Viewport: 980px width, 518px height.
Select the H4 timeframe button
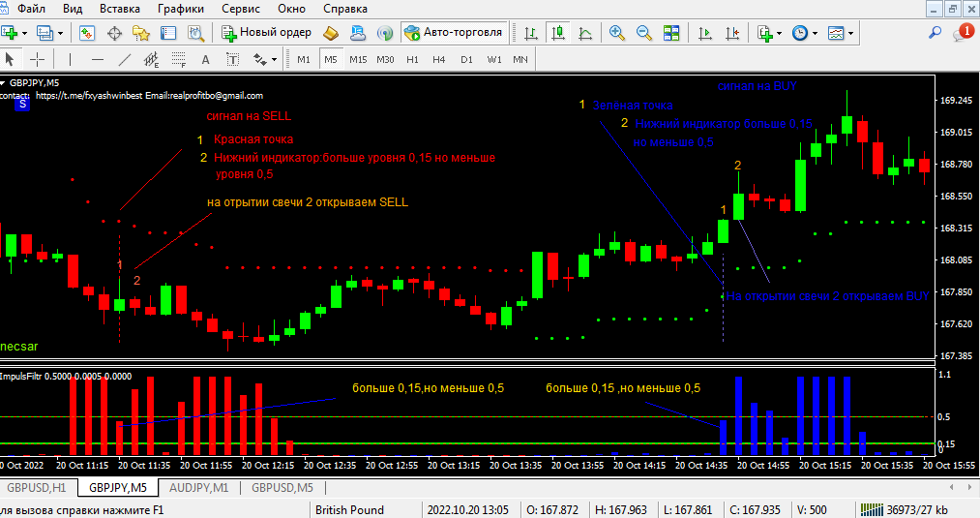[439, 60]
